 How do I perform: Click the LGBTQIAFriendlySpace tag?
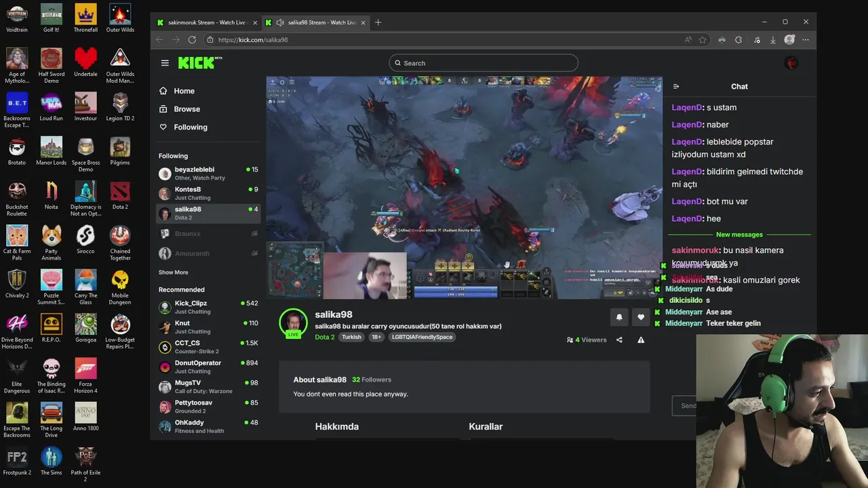coord(422,337)
